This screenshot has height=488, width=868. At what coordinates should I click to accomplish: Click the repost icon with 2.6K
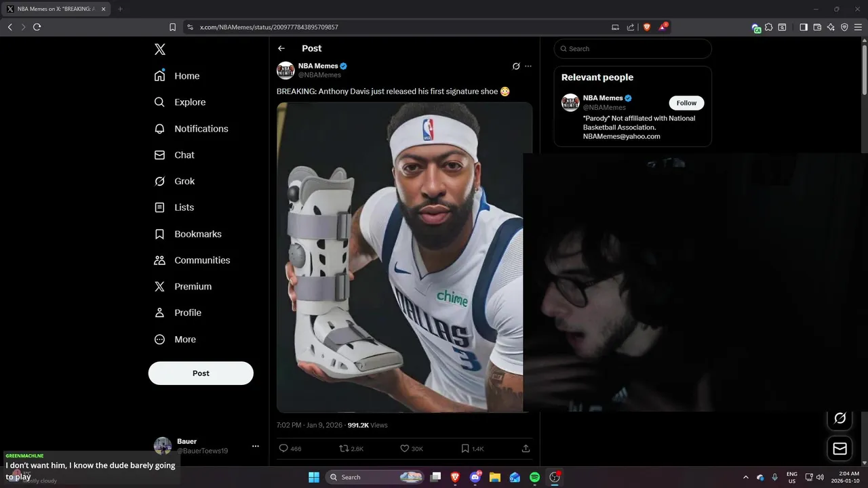point(344,449)
